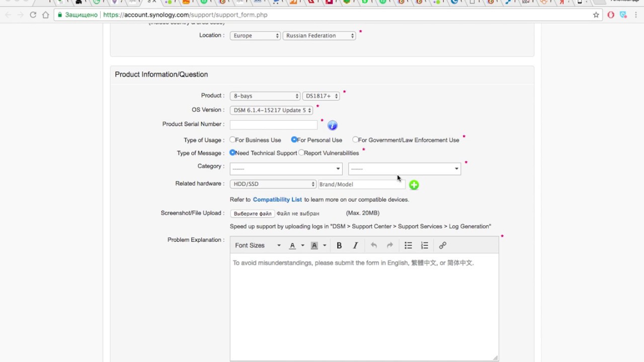The width and height of the screenshot is (644, 362).
Task: Click the Screenshot/File Upload label
Action: [193, 213]
